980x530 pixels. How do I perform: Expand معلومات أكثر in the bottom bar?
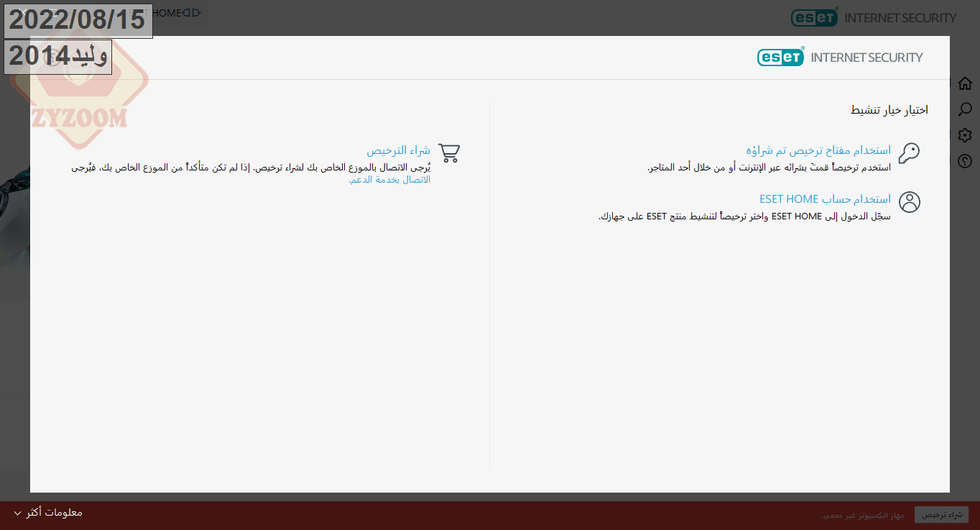48,513
